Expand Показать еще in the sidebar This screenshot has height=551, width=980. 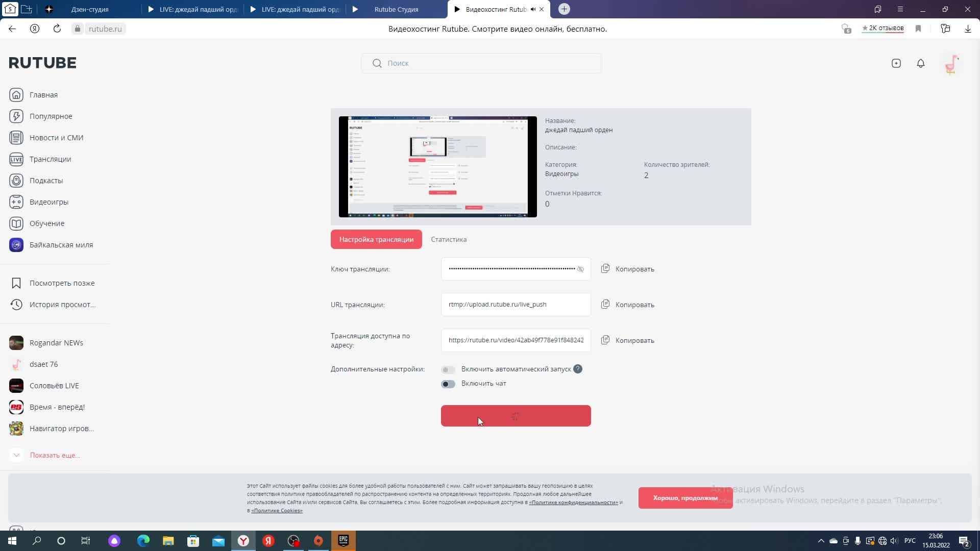55,455
